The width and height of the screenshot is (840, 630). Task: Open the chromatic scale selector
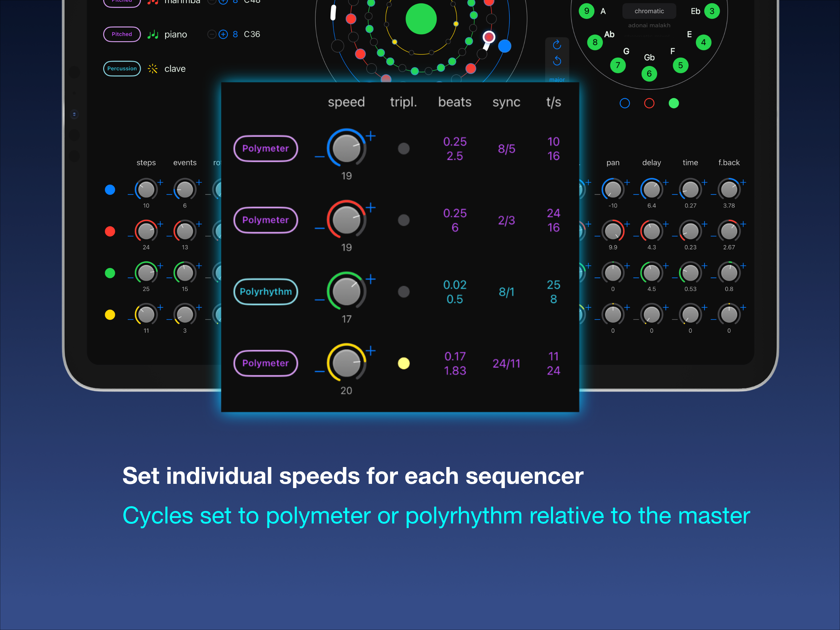pyautogui.click(x=649, y=11)
